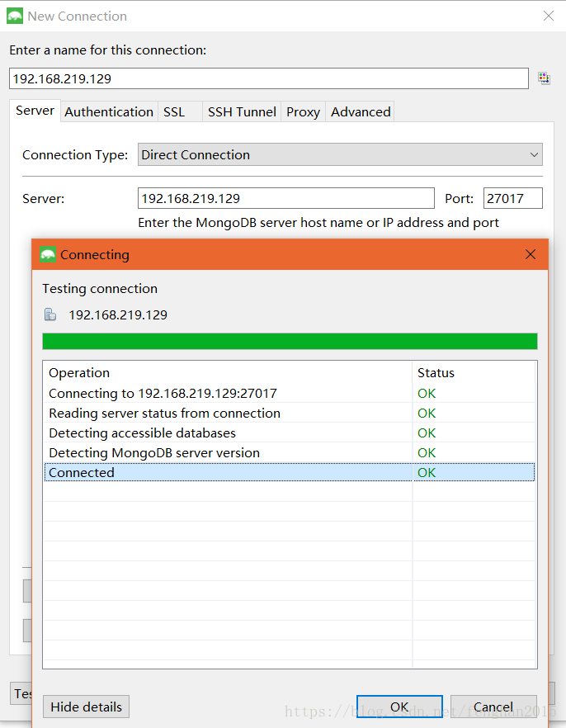Image resolution: width=566 pixels, height=728 pixels.
Task: Select the 'Reading server status from connection' row
Action: (x=290, y=414)
